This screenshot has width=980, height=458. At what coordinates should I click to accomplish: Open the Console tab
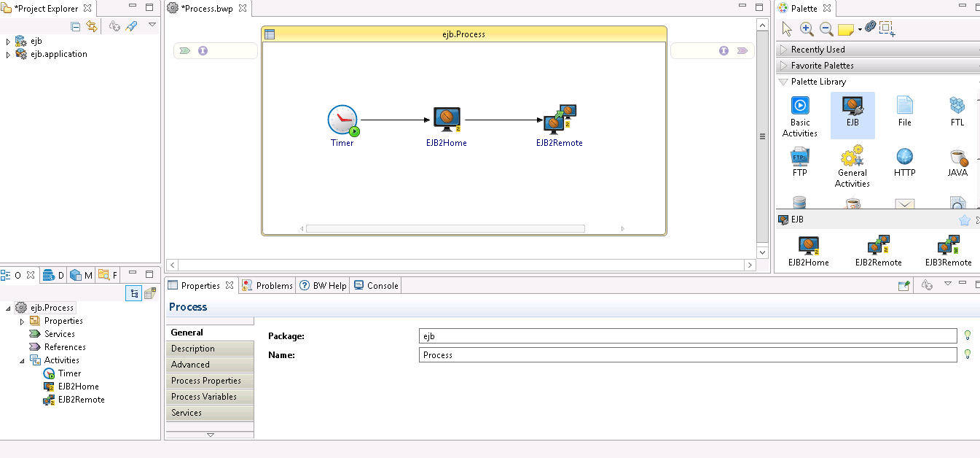[x=376, y=286]
